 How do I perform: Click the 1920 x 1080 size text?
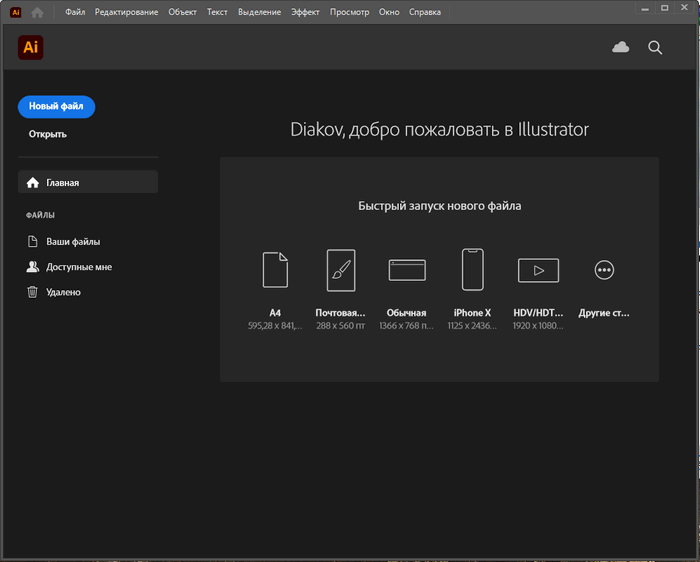(538, 326)
